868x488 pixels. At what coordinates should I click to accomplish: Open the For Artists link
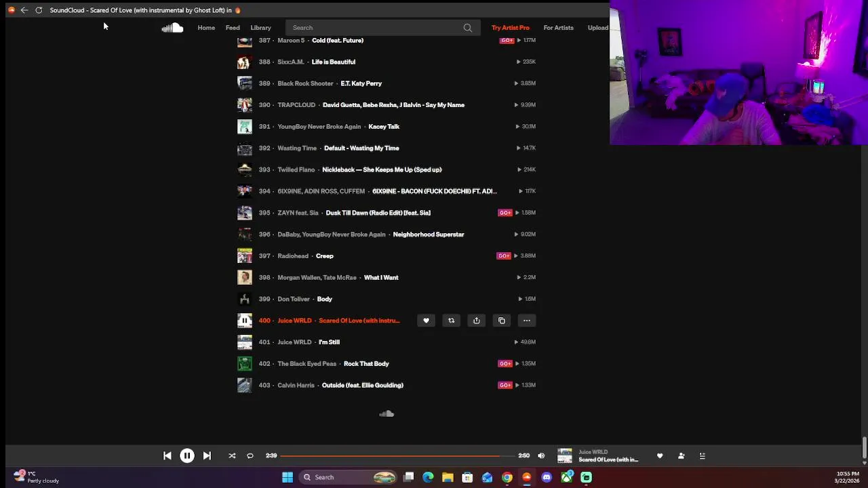(x=558, y=28)
